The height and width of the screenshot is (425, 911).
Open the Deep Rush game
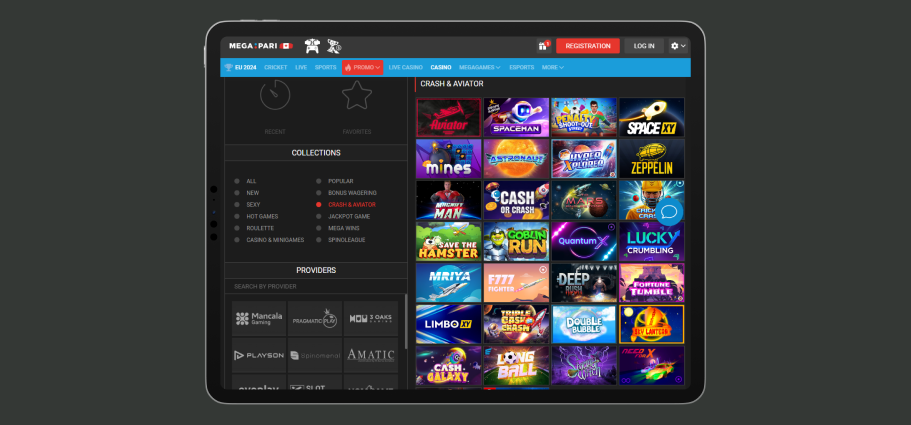coord(584,283)
